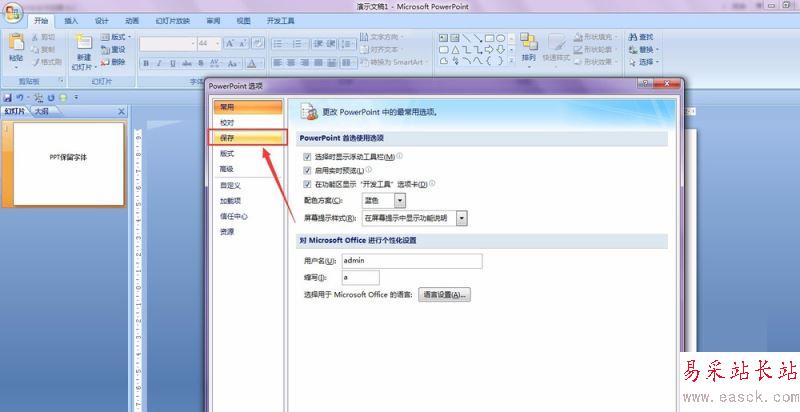Click the Arrange (排列) icon

(529, 42)
